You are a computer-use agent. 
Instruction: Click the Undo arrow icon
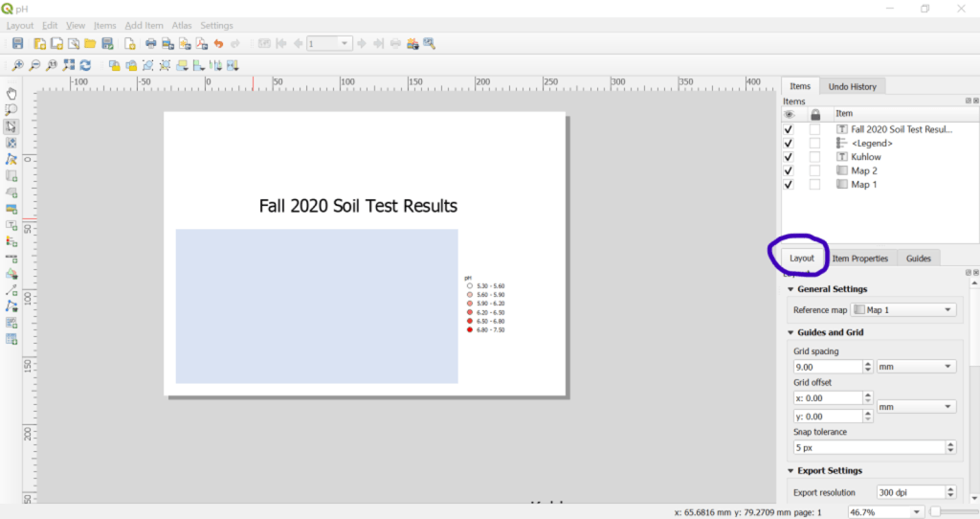coord(218,44)
